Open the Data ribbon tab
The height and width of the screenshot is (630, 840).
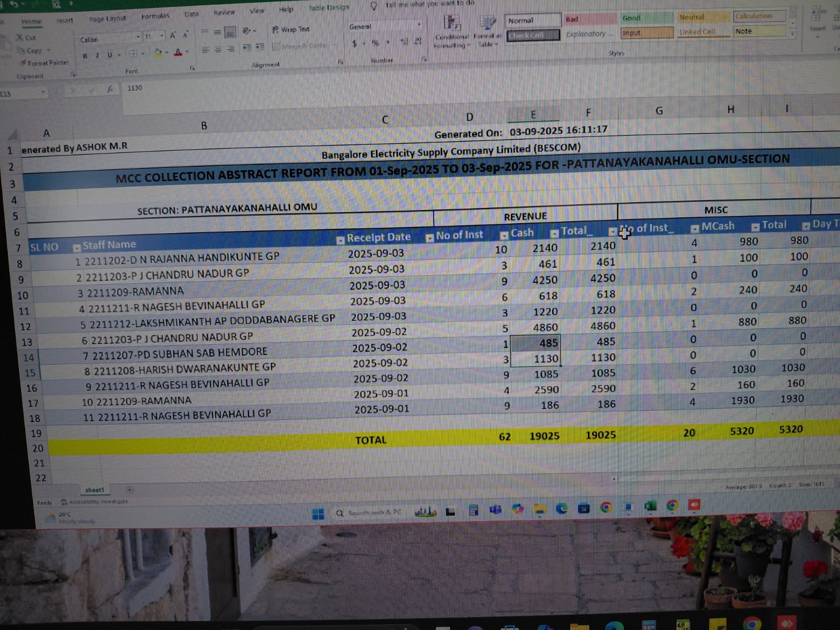[x=192, y=14]
